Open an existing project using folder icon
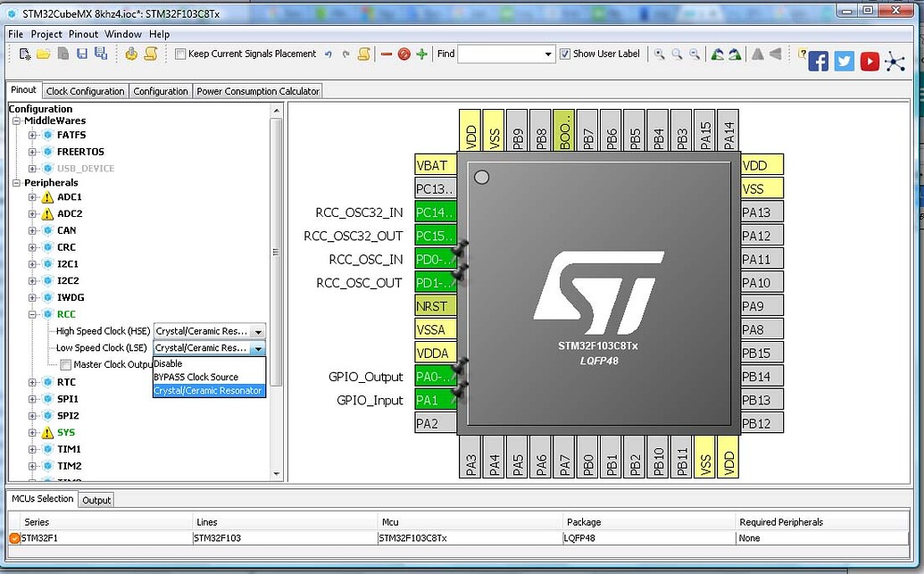The height and width of the screenshot is (574, 924). [45, 54]
